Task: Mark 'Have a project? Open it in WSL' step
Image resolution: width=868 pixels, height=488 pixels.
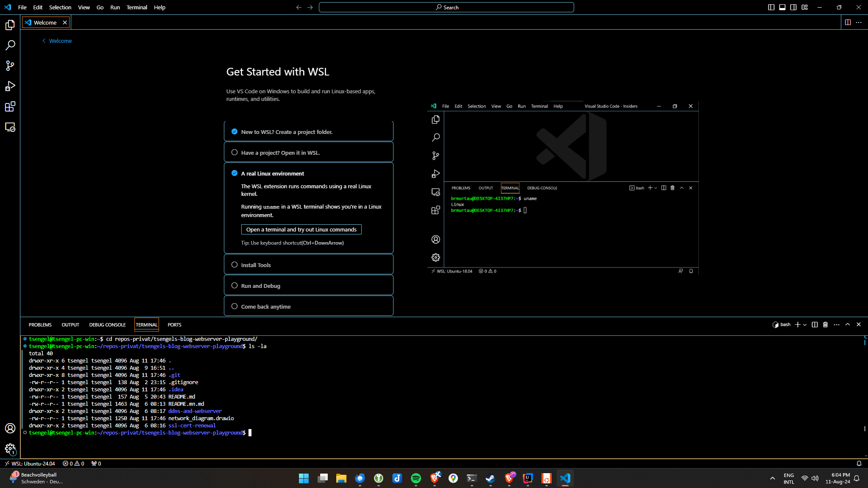Action: (234, 153)
